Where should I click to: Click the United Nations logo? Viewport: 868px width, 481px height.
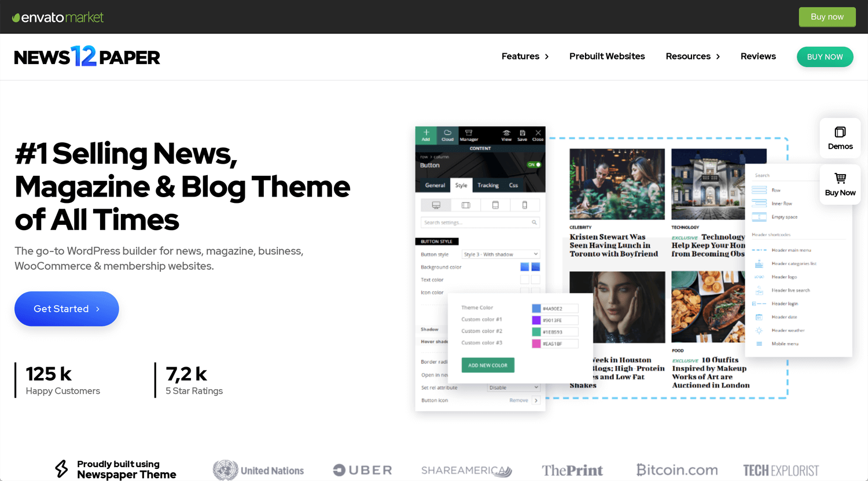tap(258, 470)
